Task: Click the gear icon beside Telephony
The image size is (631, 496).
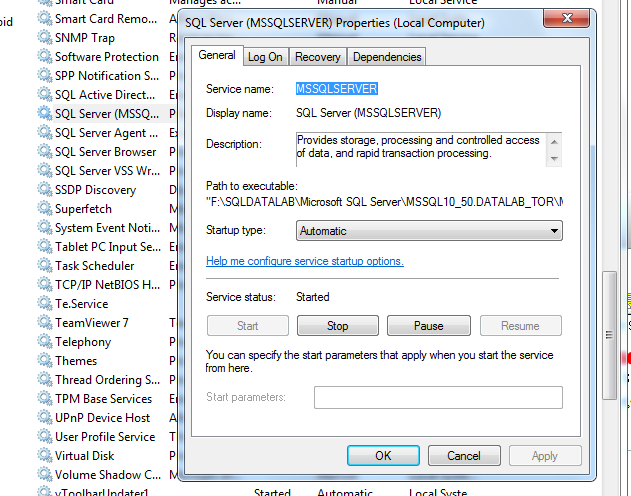Action: (x=45, y=342)
